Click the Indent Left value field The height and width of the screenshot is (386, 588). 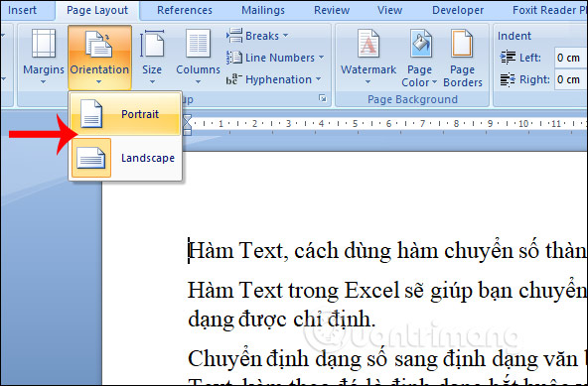571,58
